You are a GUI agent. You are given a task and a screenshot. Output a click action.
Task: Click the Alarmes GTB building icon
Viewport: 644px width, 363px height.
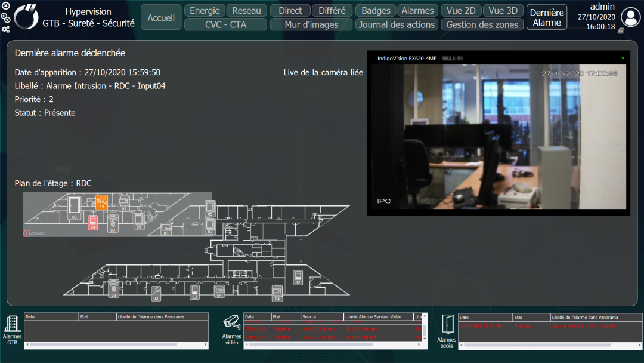(13, 324)
